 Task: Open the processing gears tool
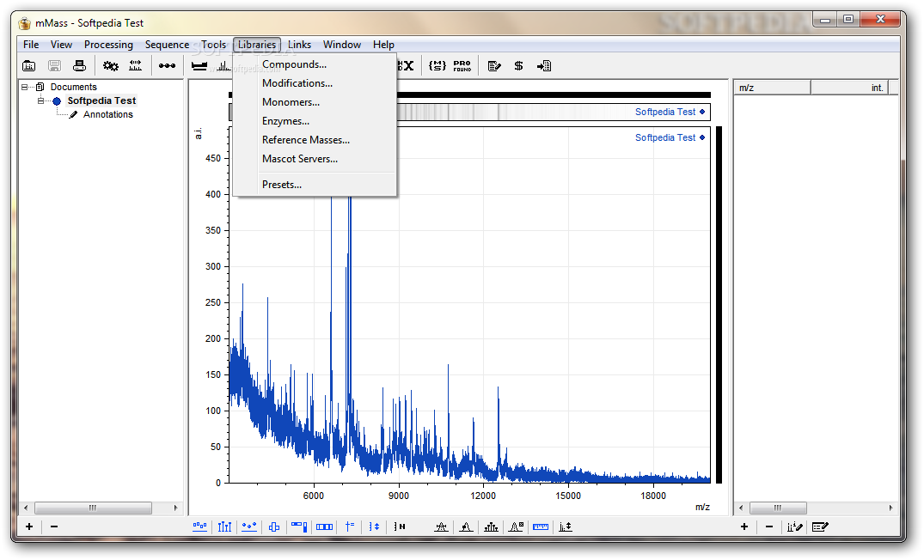[x=110, y=66]
